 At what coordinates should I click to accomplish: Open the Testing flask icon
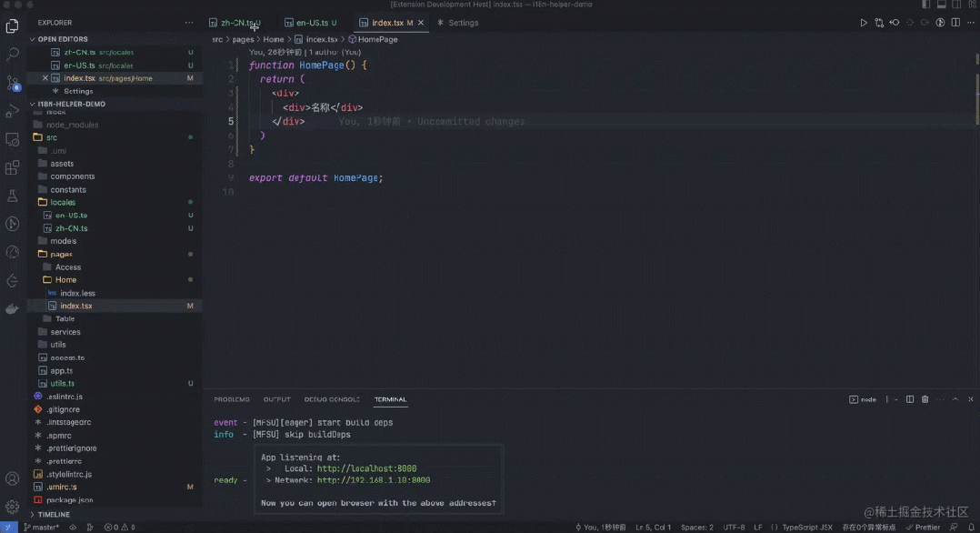pos(12,196)
